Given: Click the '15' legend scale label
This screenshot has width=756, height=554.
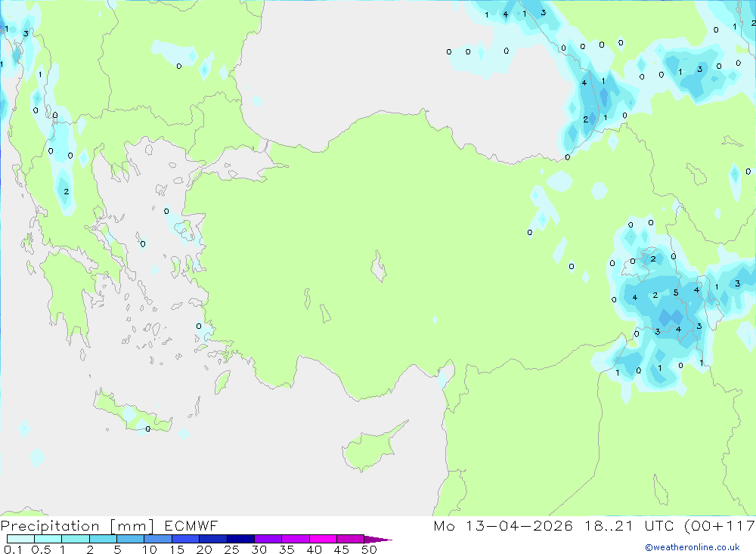Looking at the screenshot, I should (x=177, y=549).
